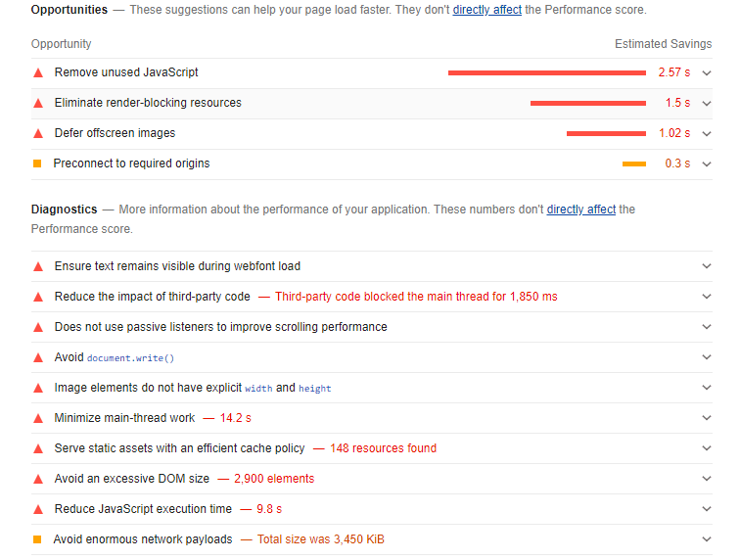This screenshot has width=740, height=560.
Task: Click red triangle icon next to Defer offscreen images
Action: 38,133
